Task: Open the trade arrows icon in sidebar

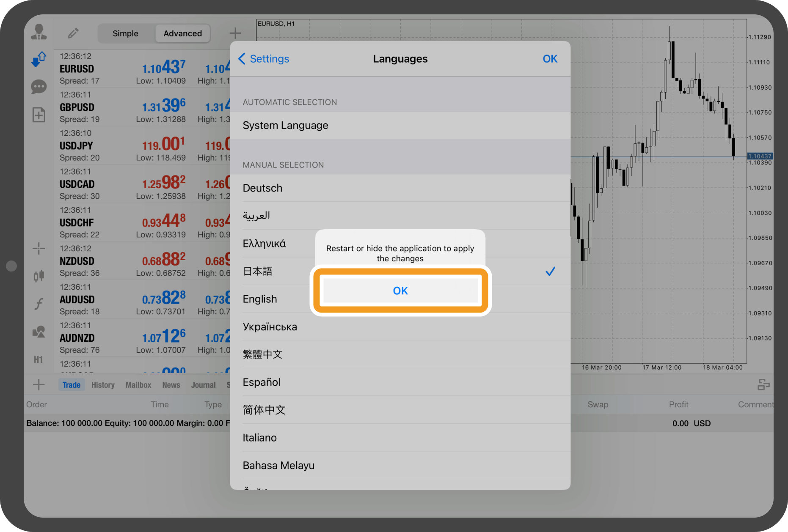Action: [x=39, y=59]
